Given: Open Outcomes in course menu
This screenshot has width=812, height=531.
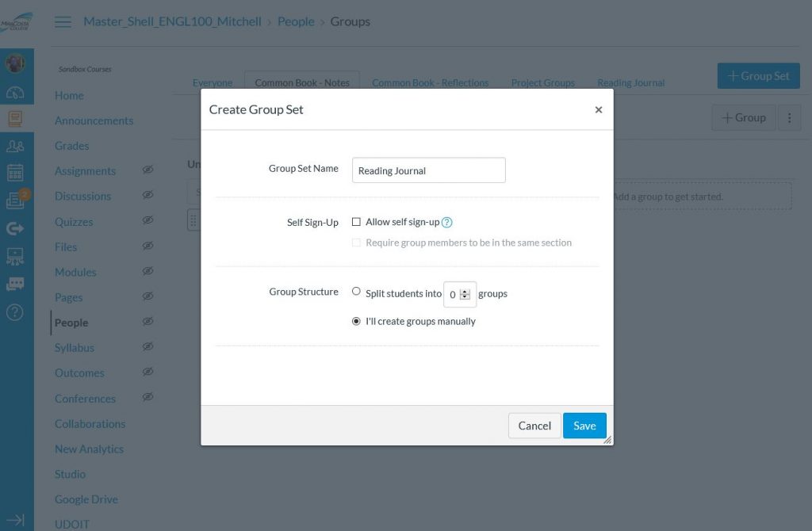Looking at the screenshot, I should (79, 373).
